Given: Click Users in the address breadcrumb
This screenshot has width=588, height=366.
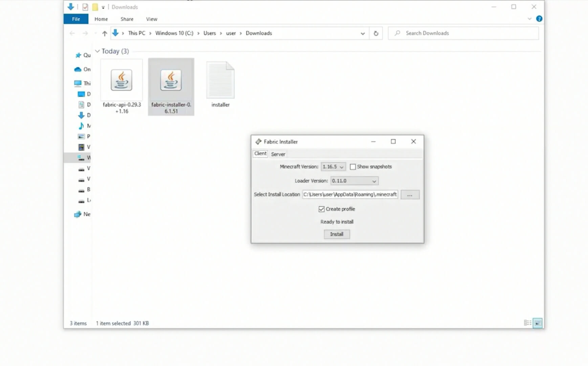Looking at the screenshot, I should click(x=210, y=33).
